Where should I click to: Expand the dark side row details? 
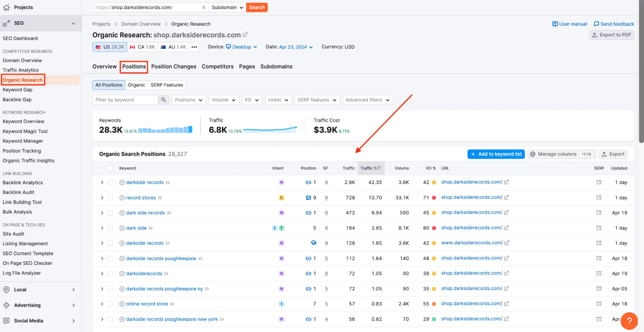pyautogui.click(x=102, y=228)
